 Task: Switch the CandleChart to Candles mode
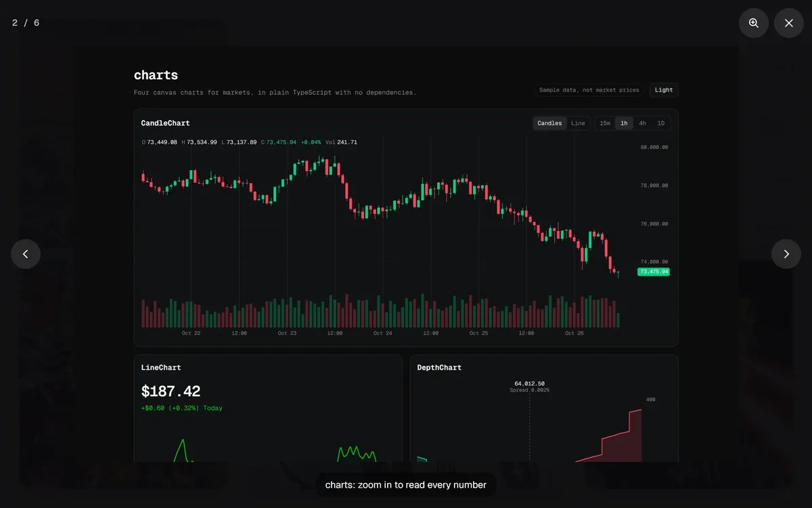tap(549, 123)
